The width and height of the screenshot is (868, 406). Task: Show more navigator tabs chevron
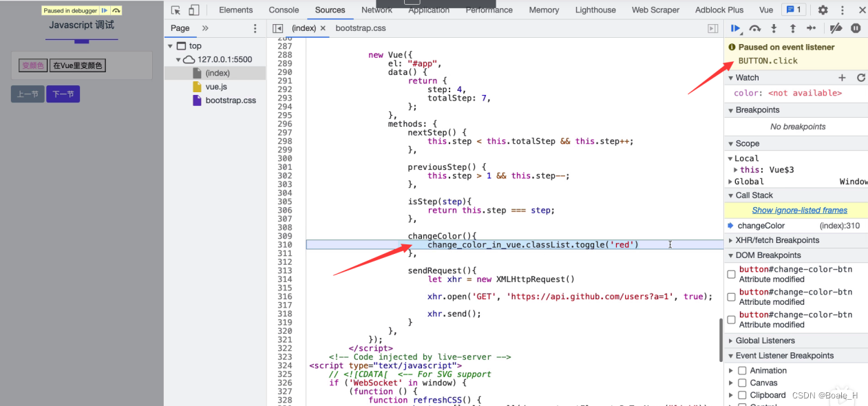click(x=205, y=28)
